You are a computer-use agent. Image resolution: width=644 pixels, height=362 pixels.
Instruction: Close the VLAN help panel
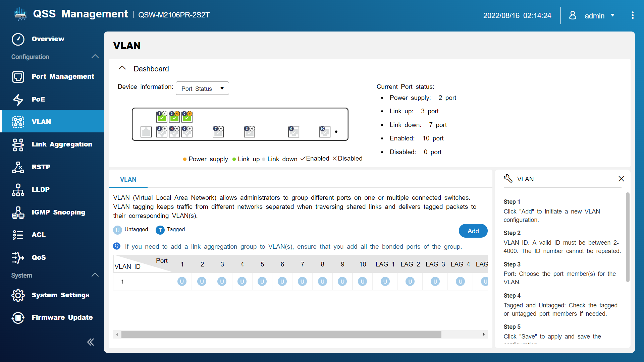pos(622,179)
